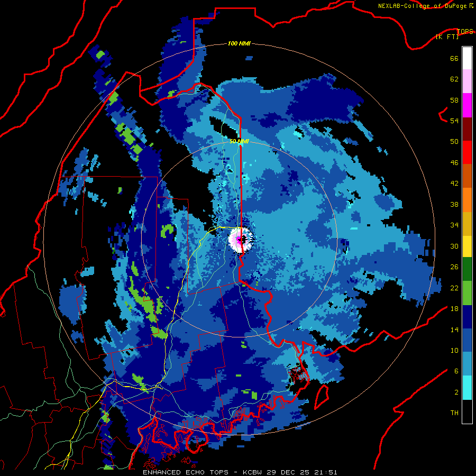Click the white swatch in the tops legend

pos(467,58)
